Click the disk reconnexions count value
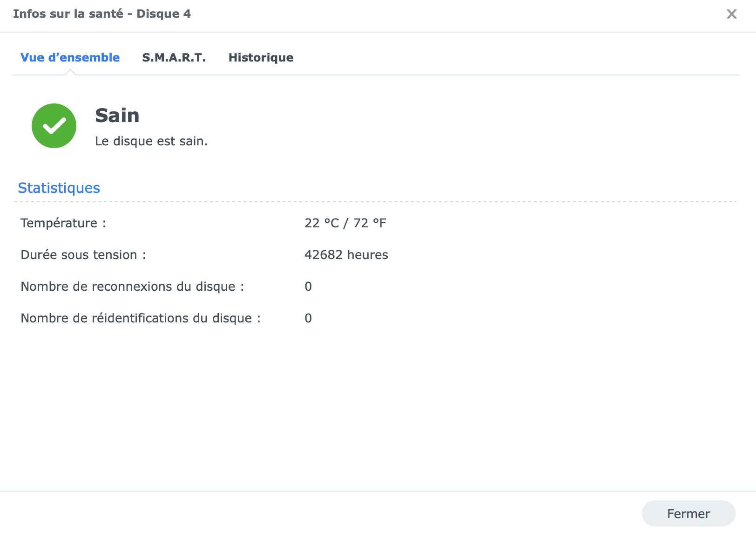The image size is (756, 533). point(308,287)
